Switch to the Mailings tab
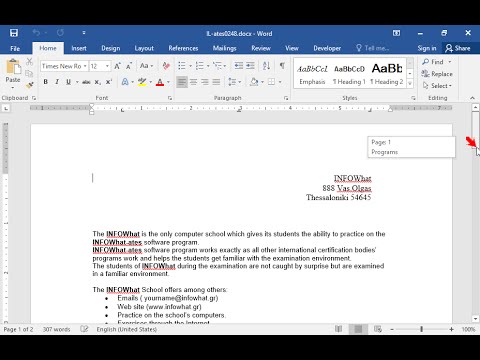The image size is (480, 360). [x=224, y=48]
